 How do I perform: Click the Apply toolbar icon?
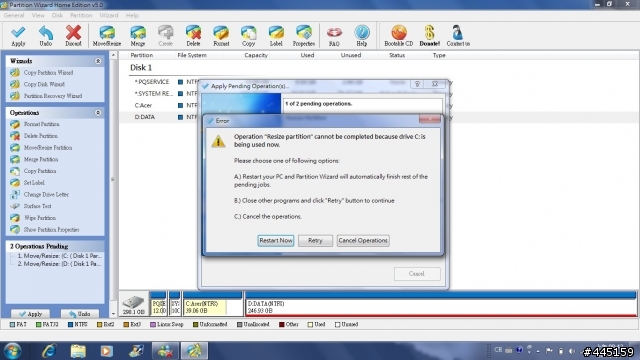(x=18, y=36)
